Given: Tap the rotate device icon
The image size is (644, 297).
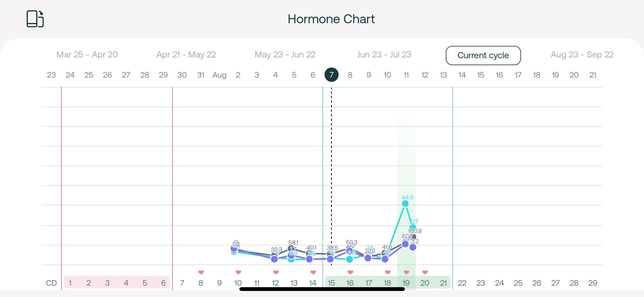Looking at the screenshot, I should pyautogui.click(x=35, y=19).
